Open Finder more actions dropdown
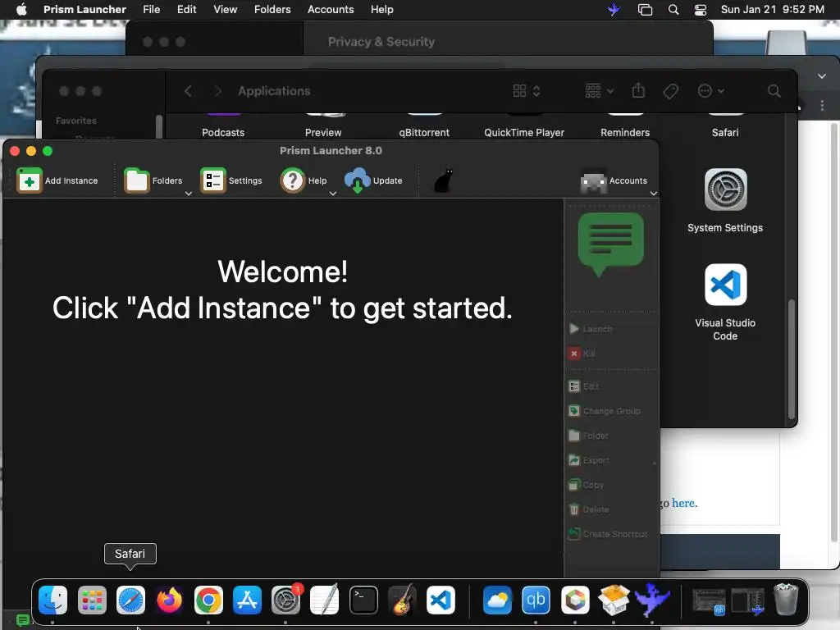 [x=711, y=91]
